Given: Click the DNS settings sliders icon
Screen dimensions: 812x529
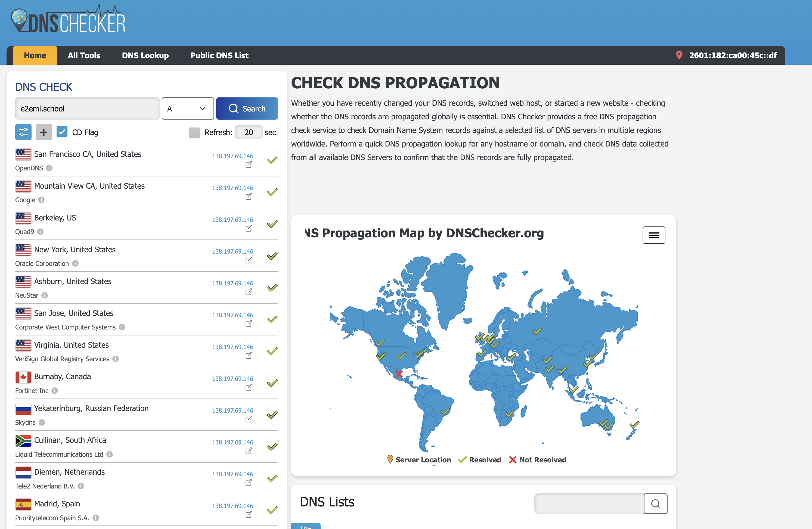Looking at the screenshot, I should click(23, 132).
